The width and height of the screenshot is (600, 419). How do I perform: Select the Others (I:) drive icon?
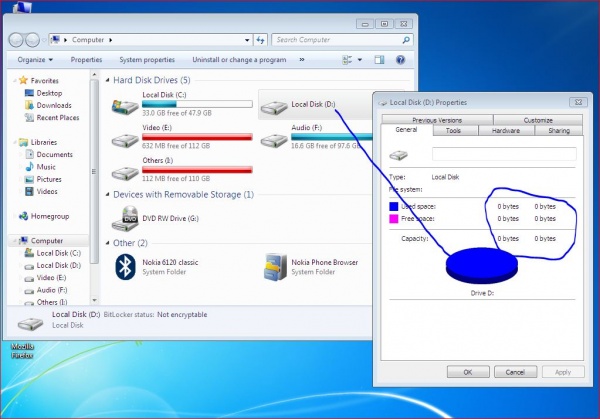point(125,173)
